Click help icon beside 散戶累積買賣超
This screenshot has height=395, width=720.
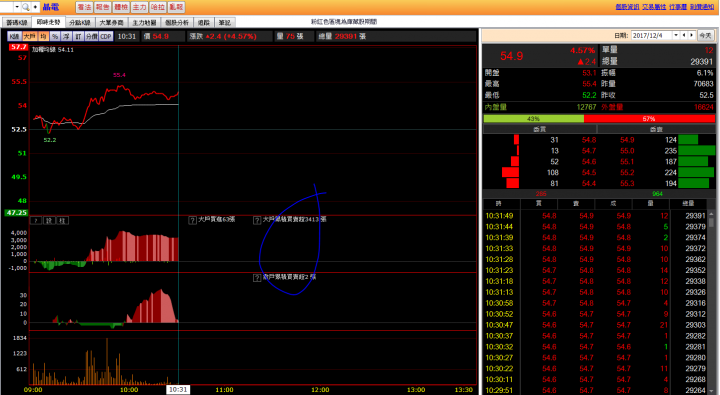point(257,278)
